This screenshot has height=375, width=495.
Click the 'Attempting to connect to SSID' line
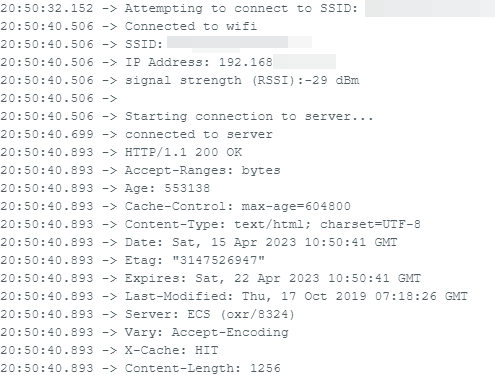click(x=247, y=8)
